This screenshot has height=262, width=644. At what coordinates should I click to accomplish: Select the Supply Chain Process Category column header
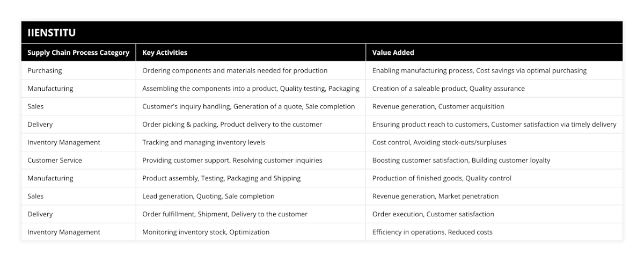click(78, 53)
